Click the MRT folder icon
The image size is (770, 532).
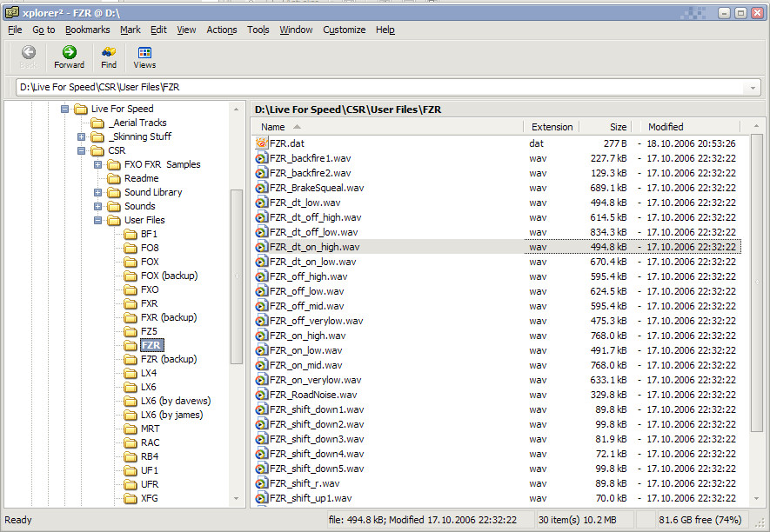point(131,429)
